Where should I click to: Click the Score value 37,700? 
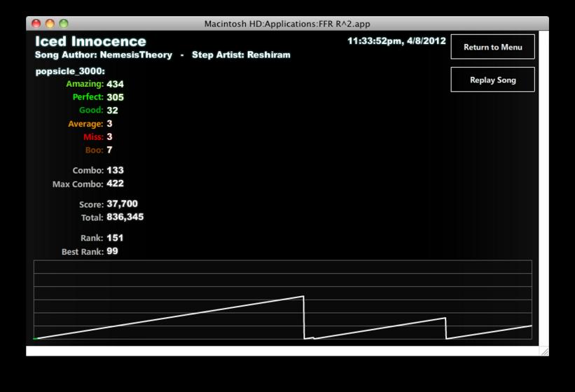(x=122, y=204)
